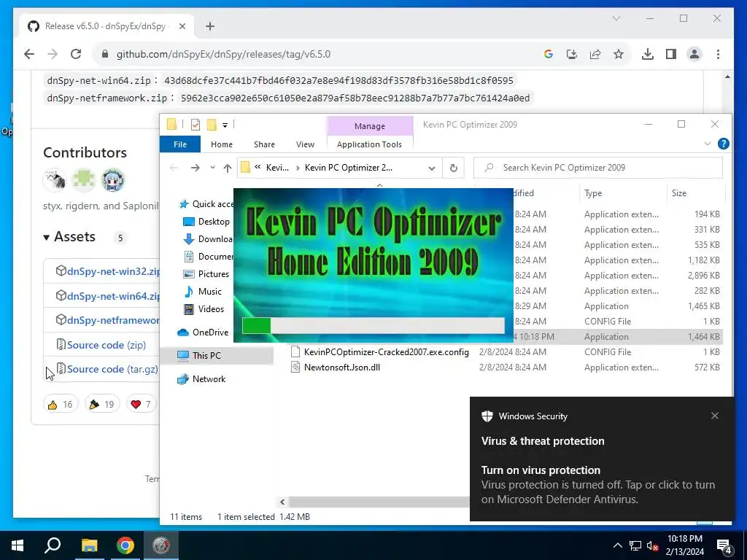Expand address bar history dropdown
The image size is (747, 560).
(x=431, y=168)
